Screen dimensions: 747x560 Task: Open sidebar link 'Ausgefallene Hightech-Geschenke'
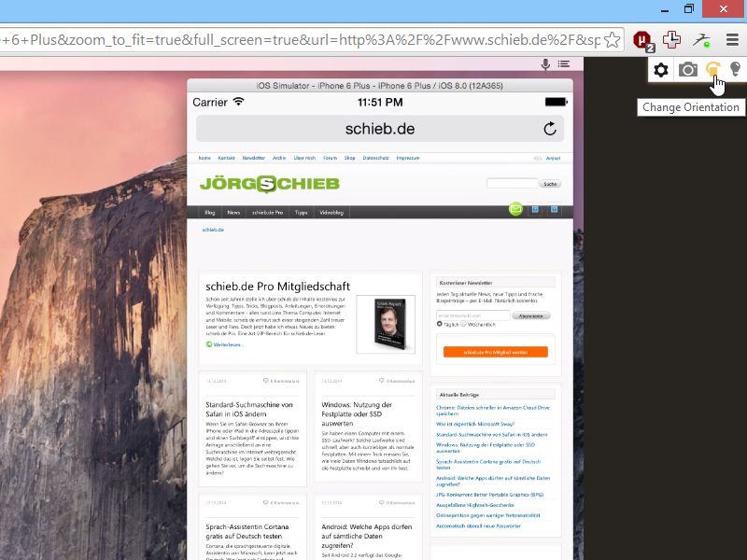click(x=475, y=505)
